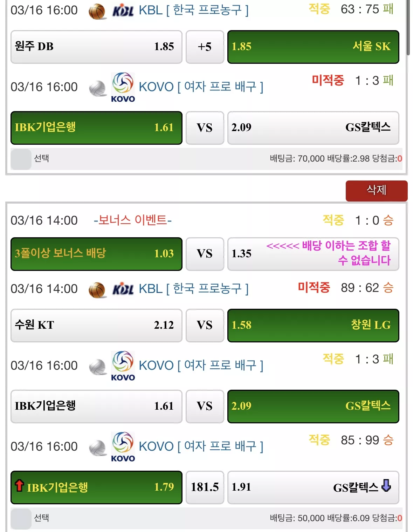The image size is (413, 532).
Task: Tick the 선택 checkbox for the 70,000 bet
Action: click(x=21, y=159)
